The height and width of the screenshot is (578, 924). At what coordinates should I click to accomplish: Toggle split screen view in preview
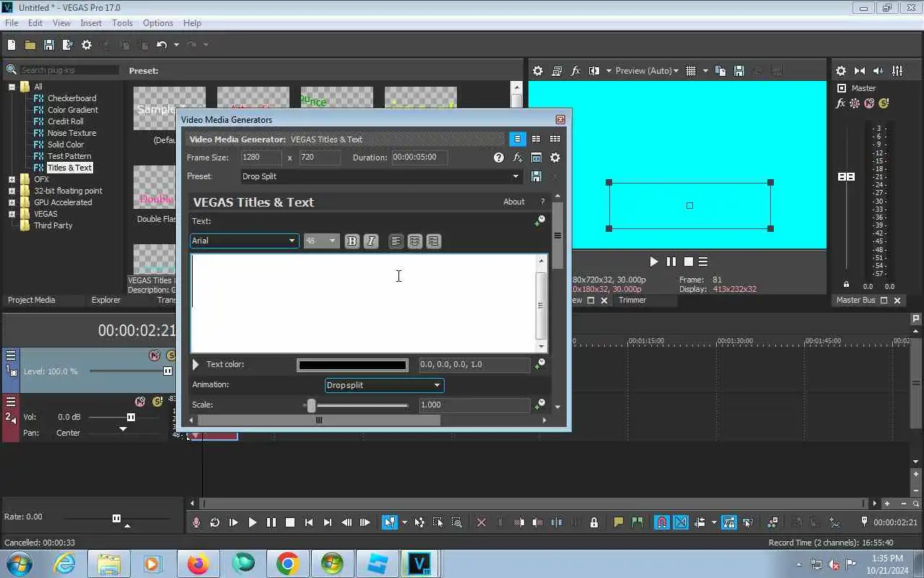594,71
